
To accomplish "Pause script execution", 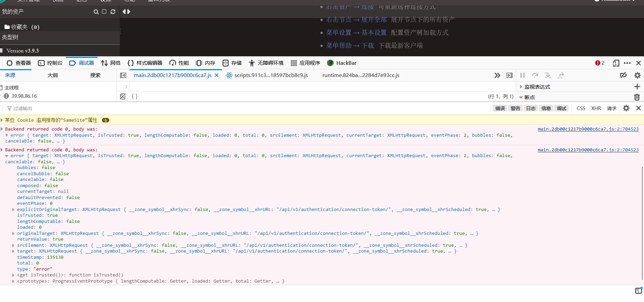I will coord(522,75).
